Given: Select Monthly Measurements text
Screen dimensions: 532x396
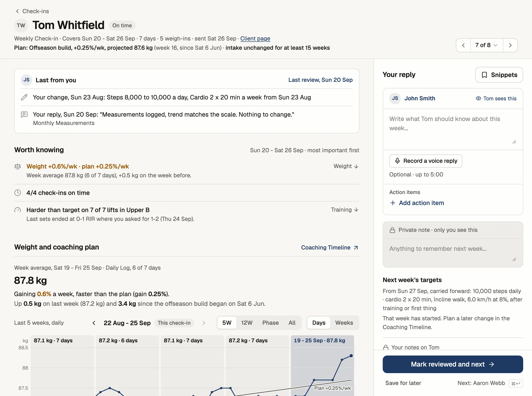Looking at the screenshot, I should [64, 123].
